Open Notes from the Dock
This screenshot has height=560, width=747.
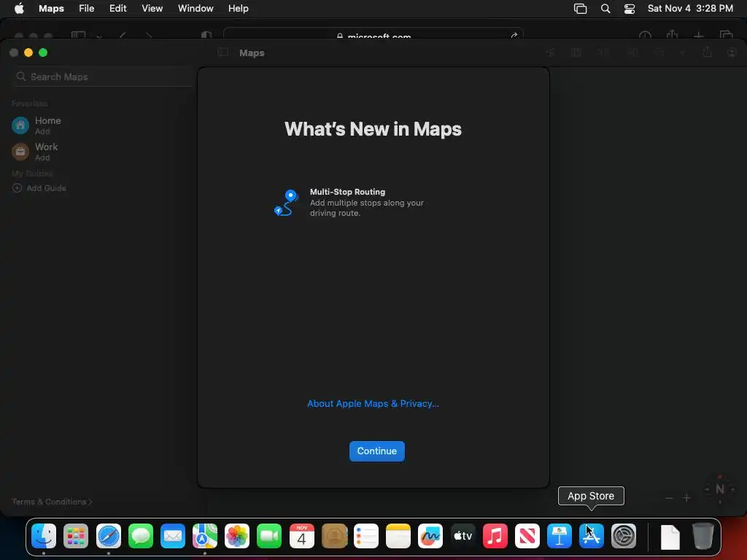coord(398,536)
